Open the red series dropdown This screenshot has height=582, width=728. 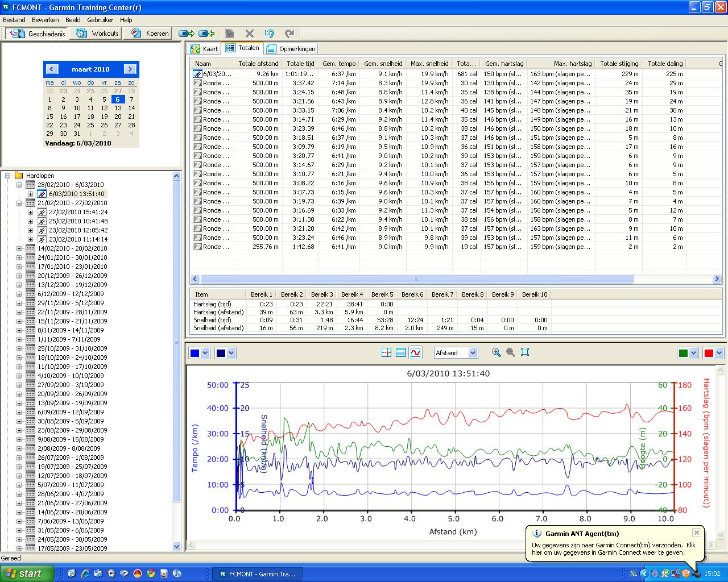coord(719,353)
